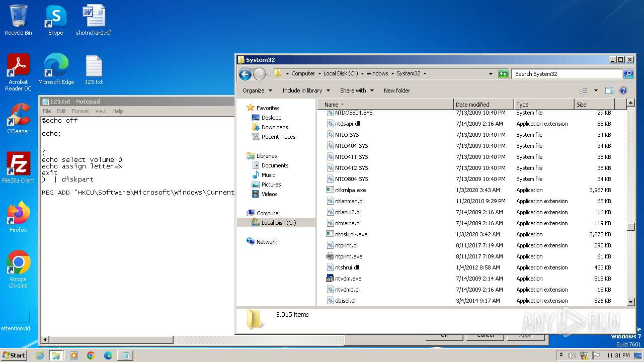644x362 pixels.
Task: Change the view using the views icon
Action: point(584,90)
